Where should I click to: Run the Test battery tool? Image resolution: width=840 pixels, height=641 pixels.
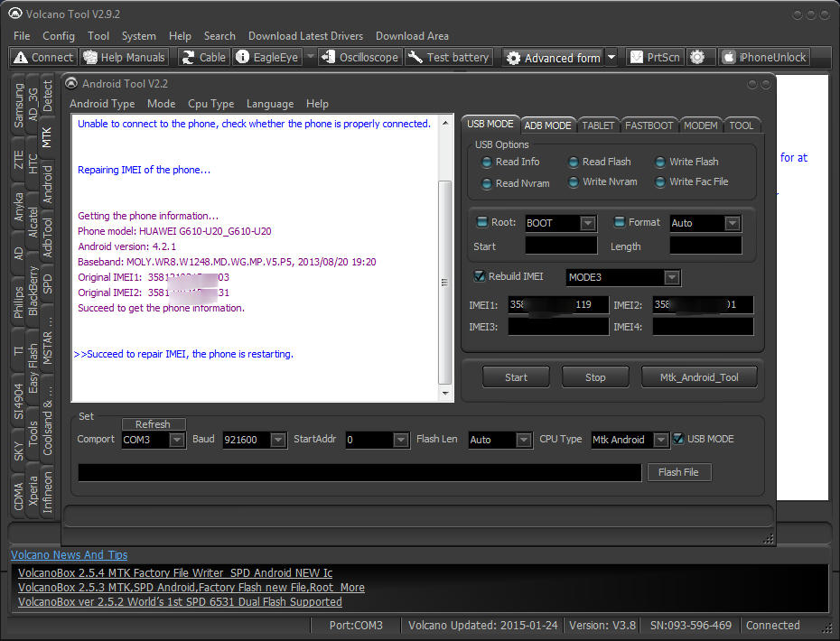tap(448, 57)
